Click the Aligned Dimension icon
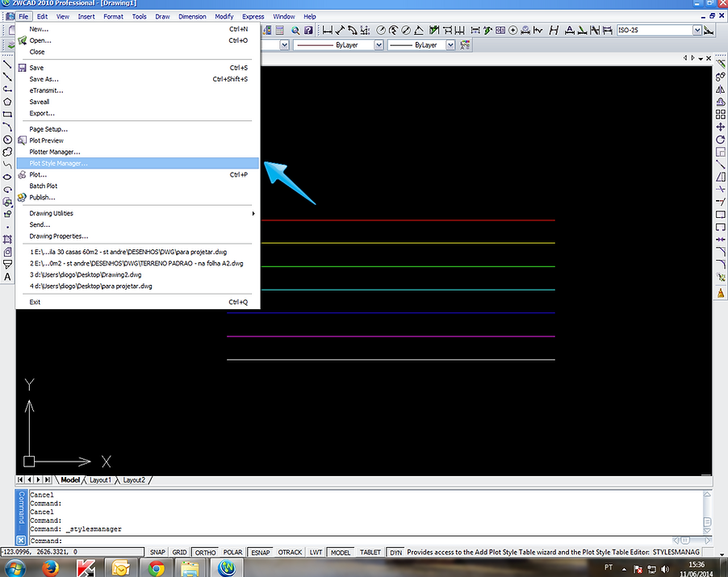 (x=340, y=30)
